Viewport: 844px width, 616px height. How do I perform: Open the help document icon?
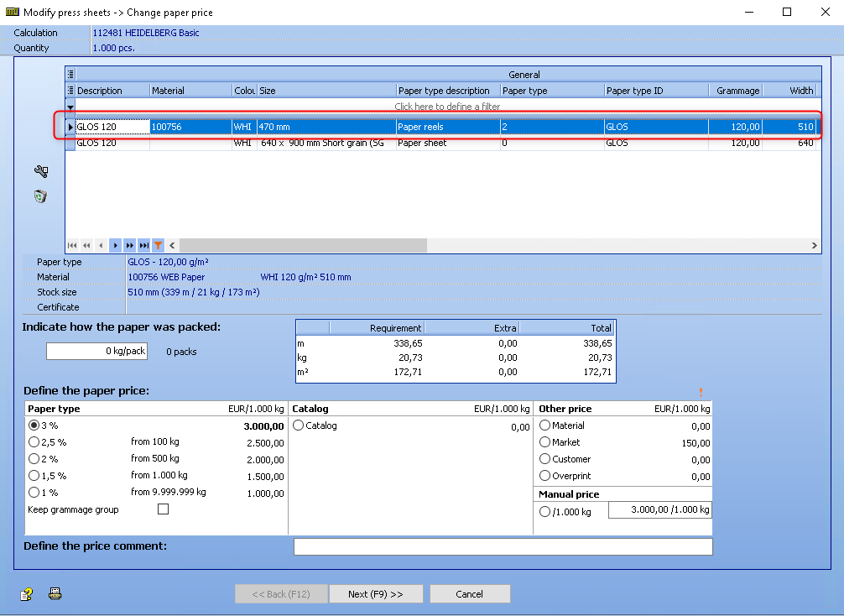26,594
